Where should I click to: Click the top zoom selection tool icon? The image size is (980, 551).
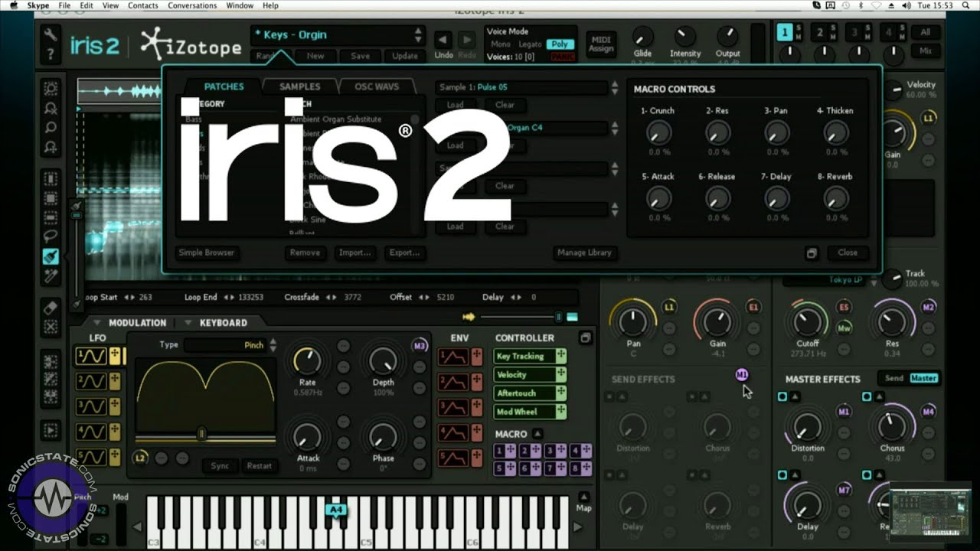click(x=51, y=88)
